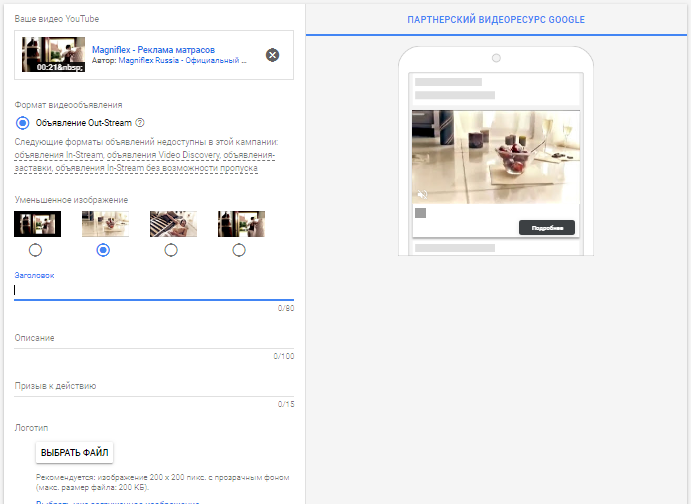Click the recommended 200 x 200 image hint
This screenshot has height=504, width=691.
pyautogui.click(x=163, y=482)
